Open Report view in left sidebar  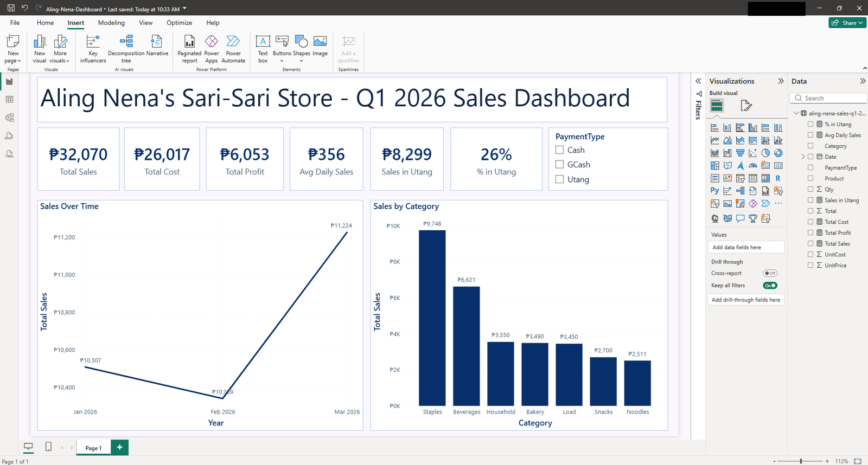[9, 81]
